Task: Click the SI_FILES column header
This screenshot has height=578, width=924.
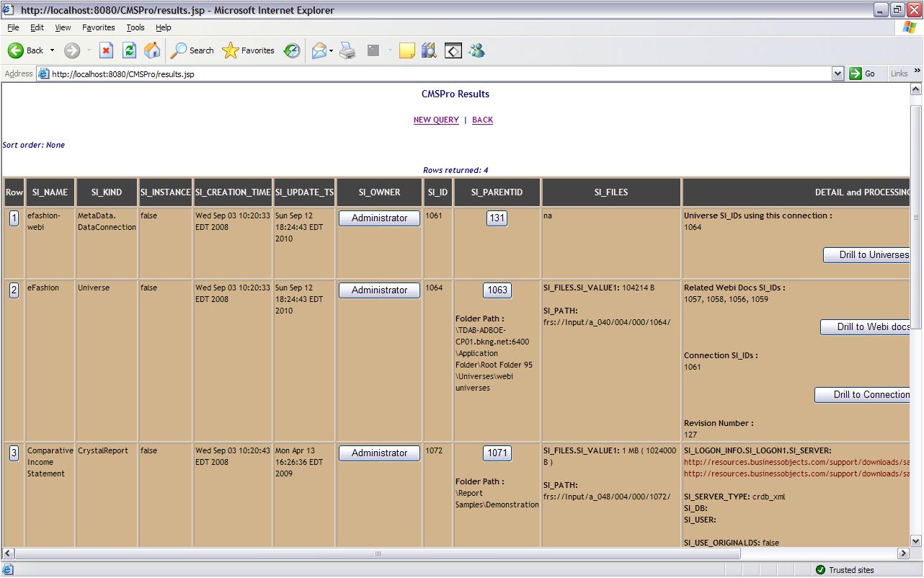Action: (610, 192)
